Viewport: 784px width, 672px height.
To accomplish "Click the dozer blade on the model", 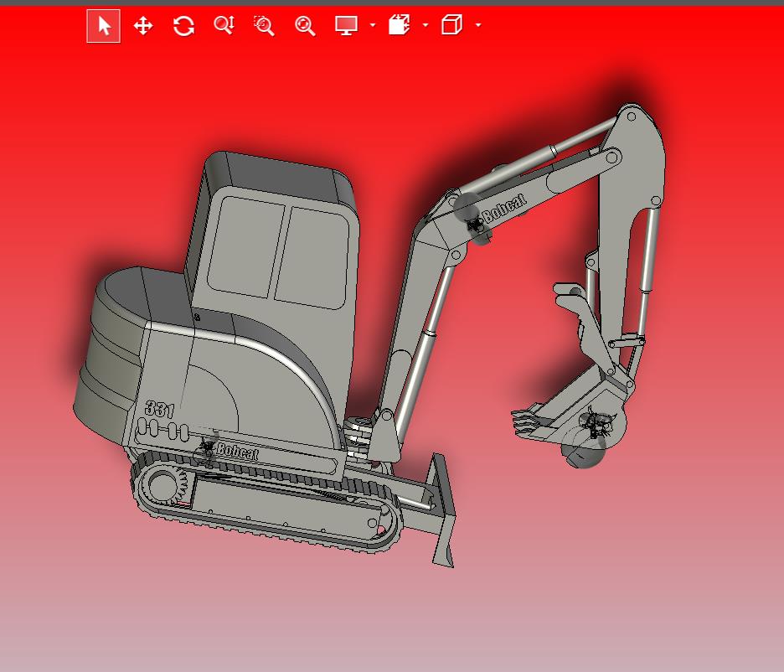I will click(x=444, y=510).
